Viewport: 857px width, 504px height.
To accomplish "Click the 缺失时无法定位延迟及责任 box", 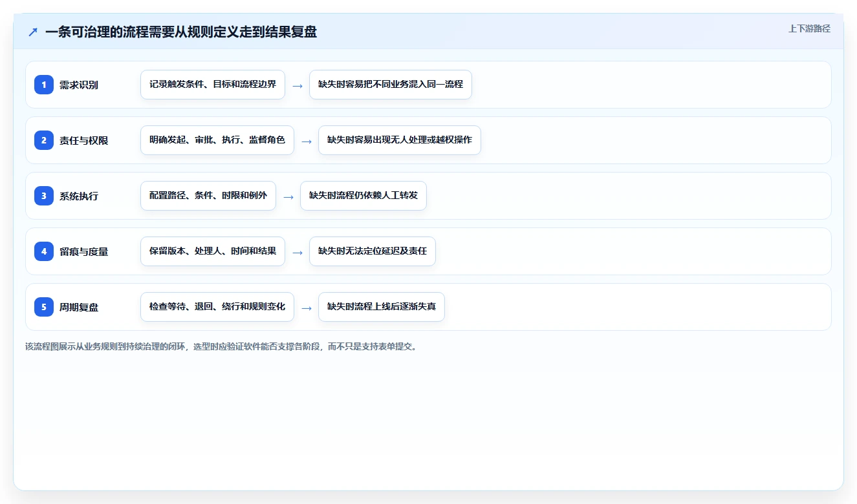I will tap(373, 251).
